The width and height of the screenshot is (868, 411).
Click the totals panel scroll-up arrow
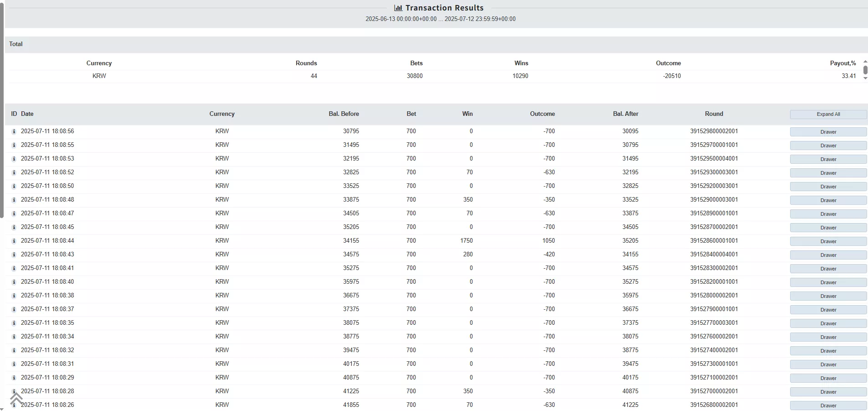click(865, 61)
